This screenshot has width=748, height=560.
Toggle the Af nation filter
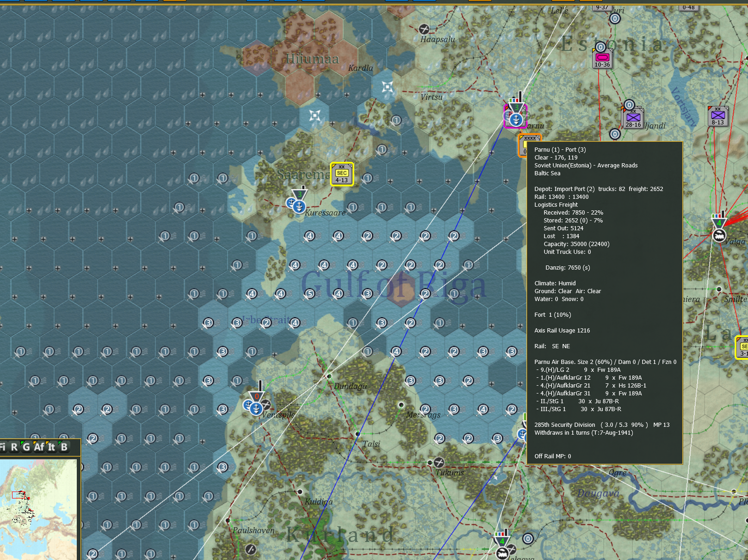click(x=39, y=447)
